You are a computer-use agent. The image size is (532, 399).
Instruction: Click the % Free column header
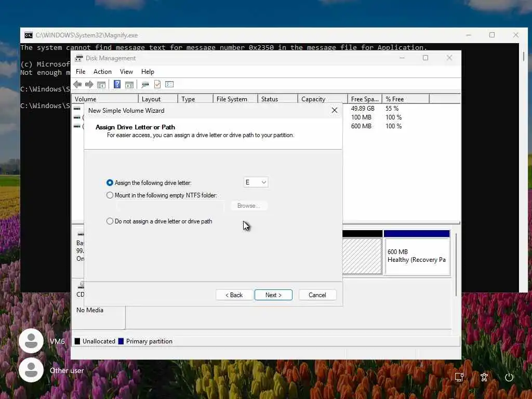(x=406, y=99)
